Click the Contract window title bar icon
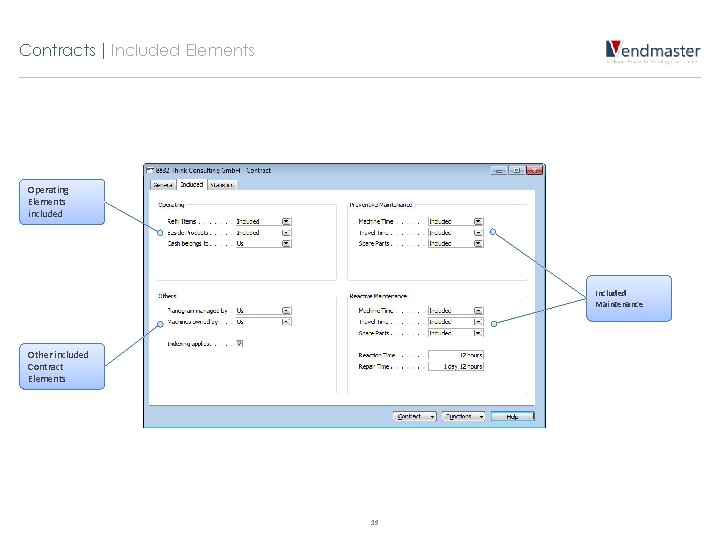720x540 pixels. point(150,170)
